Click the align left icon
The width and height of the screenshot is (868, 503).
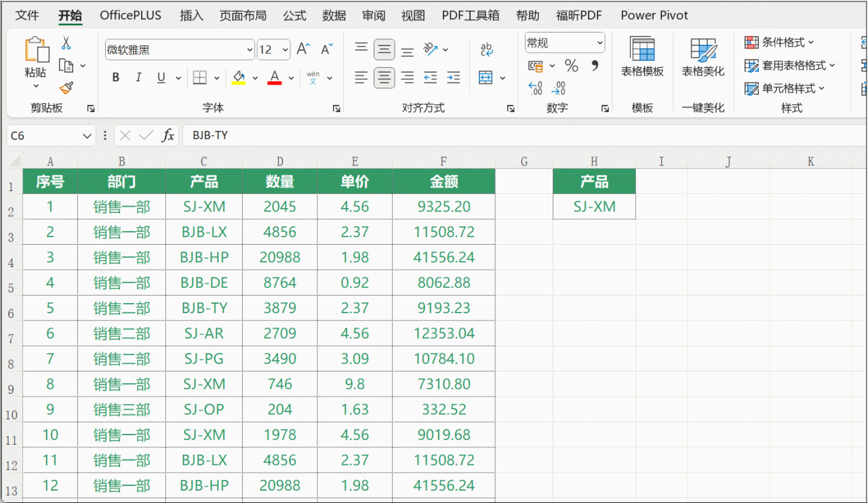tap(361, 78)
